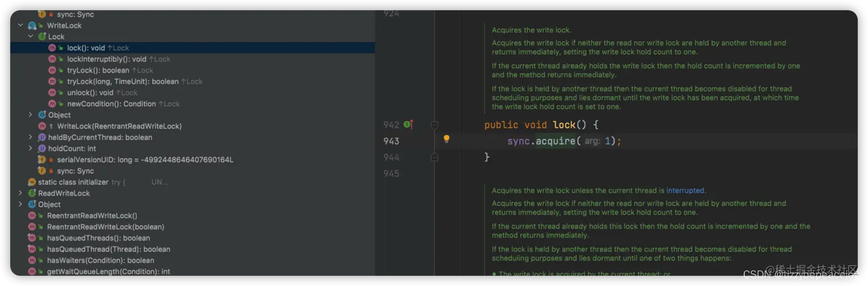The width and height of the screenshot is (868, 286).
Task: Click the closing brace at line 944
Action: click(487, 157)
